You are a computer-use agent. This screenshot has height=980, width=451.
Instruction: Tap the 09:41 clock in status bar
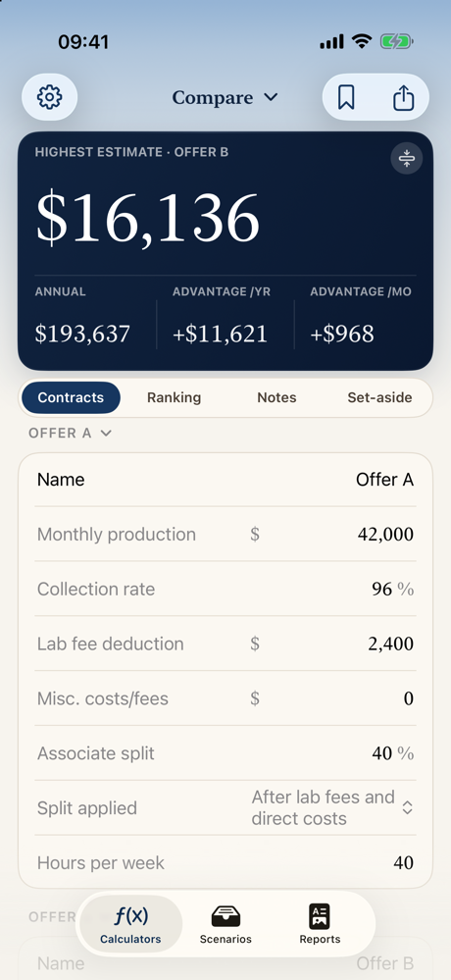tap(83, 42)
